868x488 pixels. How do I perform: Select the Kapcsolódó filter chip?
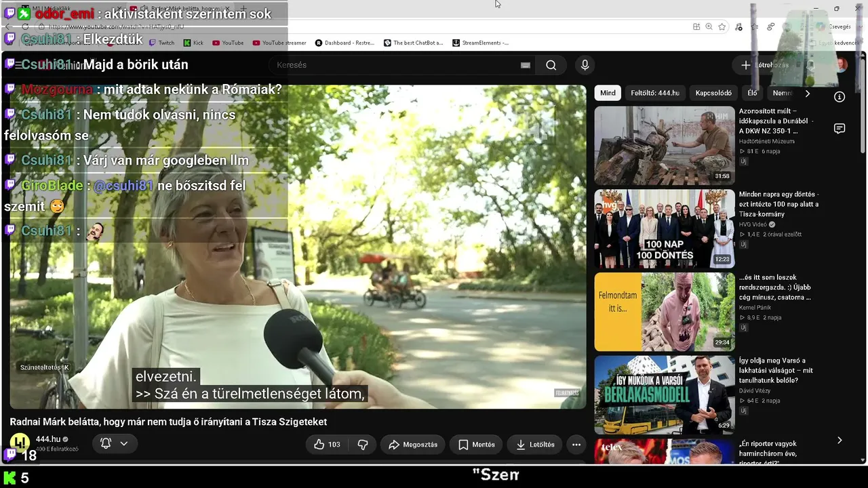[x=713, y=93]
